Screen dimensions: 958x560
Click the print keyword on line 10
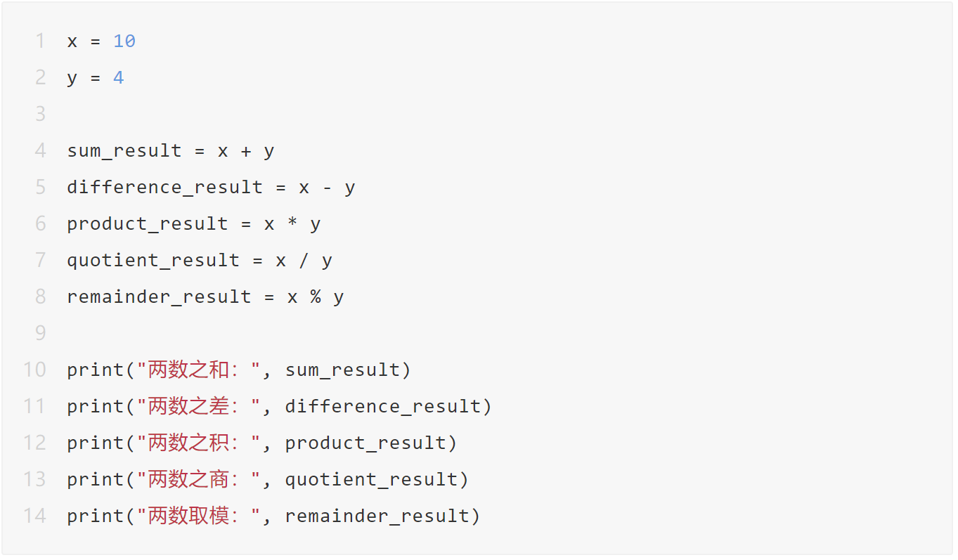coord(96,370)
